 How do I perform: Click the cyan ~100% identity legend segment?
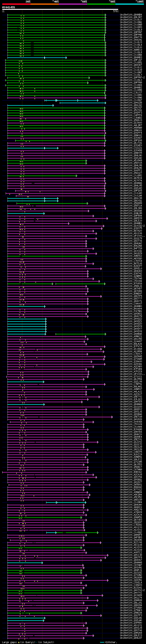[130, 4]
